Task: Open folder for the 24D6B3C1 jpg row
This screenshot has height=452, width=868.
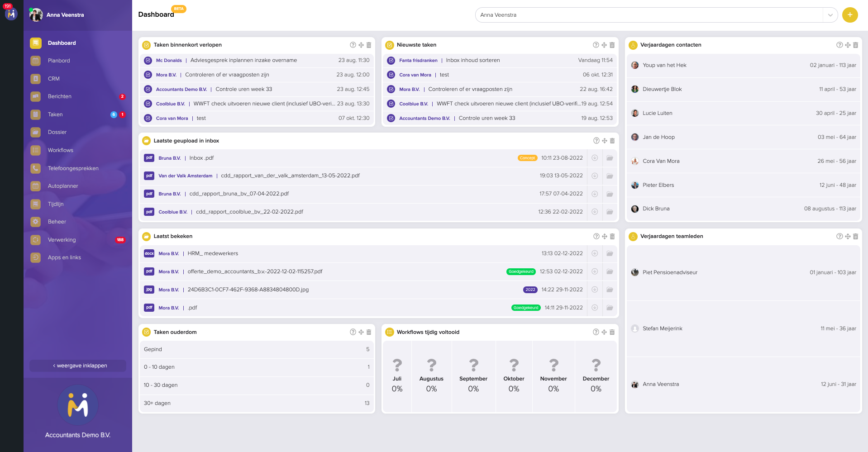Action: (x=610, y=290)
